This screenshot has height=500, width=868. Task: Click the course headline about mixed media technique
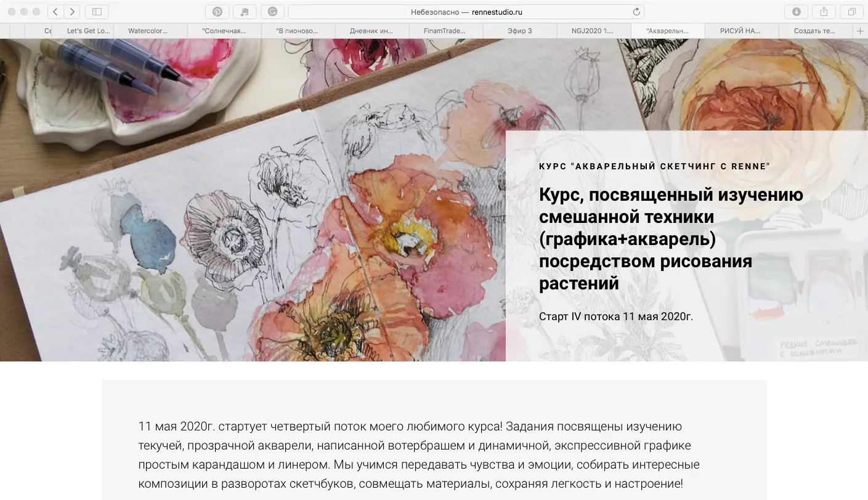pos(671,238)
